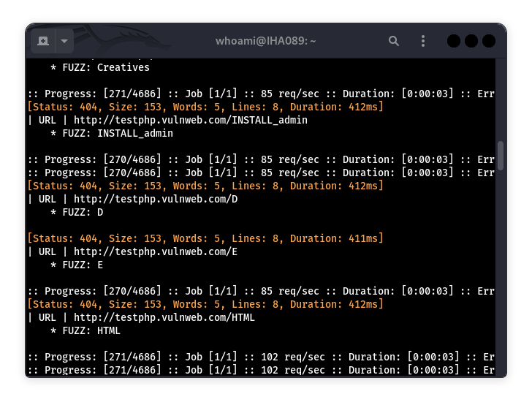Click the FUZZ: Creatives line
Viewport: 532px width, 405px height.
tap(99, 67)
